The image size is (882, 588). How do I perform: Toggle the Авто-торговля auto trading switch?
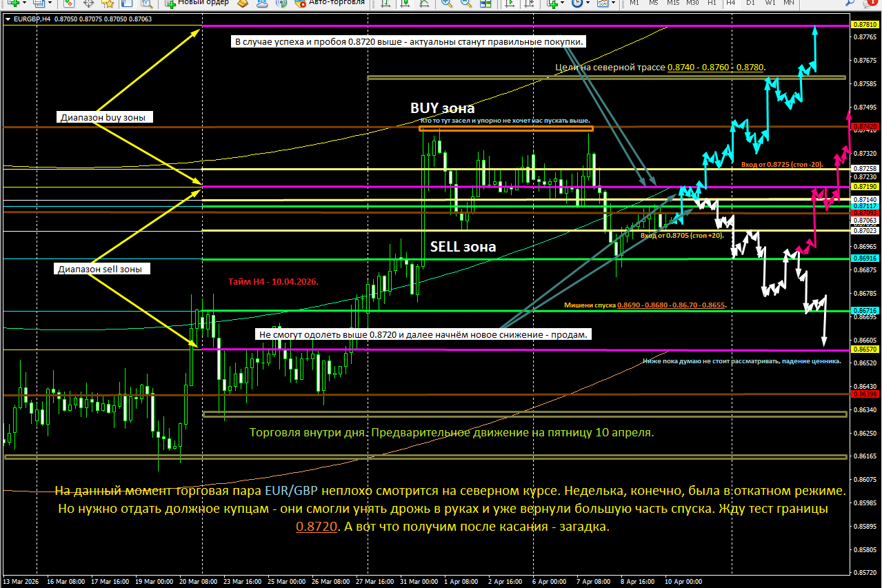coord(300,4)
